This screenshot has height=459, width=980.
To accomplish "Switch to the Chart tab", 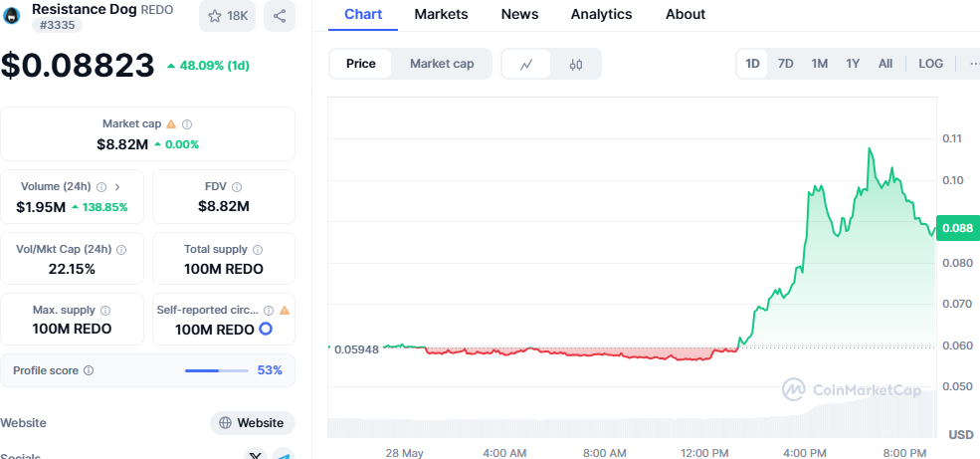I will pyautogui.click(x=362, y=14).
